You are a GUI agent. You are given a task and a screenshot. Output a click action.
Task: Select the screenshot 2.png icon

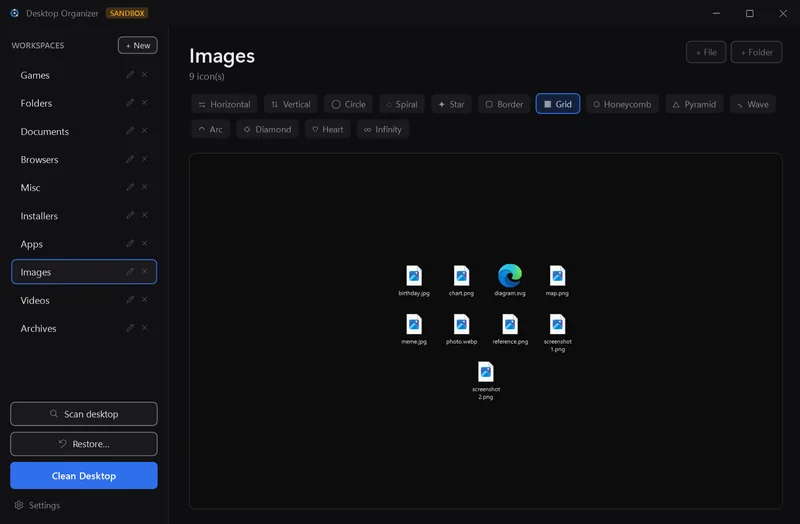pyautogui.click(x=486, y=380)
